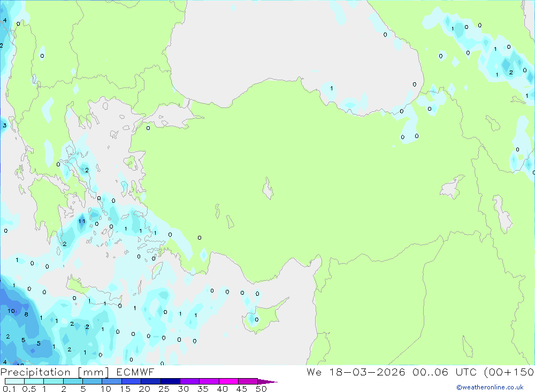Click the '50' legend scale label

(261, 389)
